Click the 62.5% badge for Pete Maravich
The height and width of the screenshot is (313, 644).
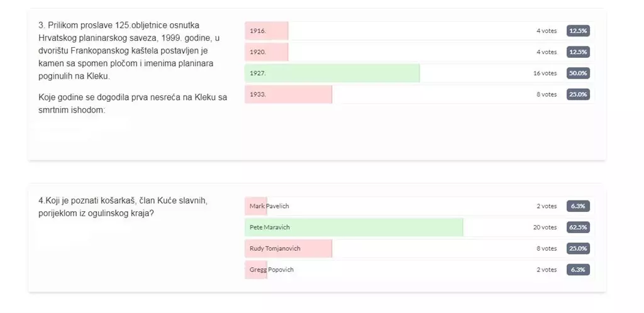tap(578, 228)
